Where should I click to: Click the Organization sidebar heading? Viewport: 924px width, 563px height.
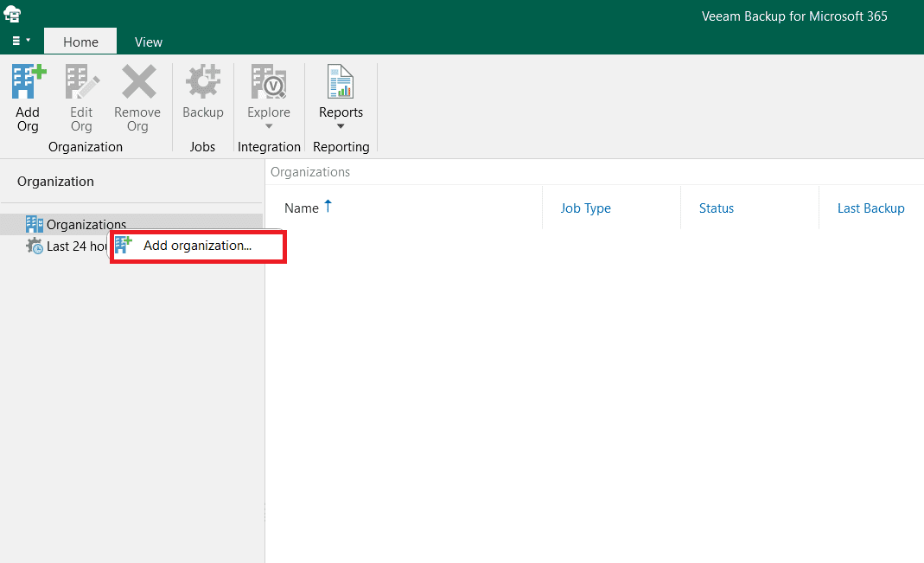coord(55,182)
